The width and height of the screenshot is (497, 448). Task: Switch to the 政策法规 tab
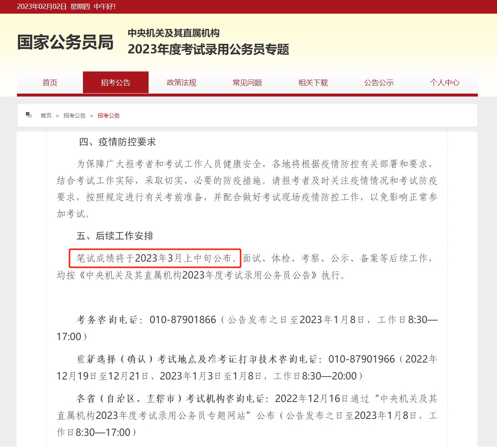point(181,83)
